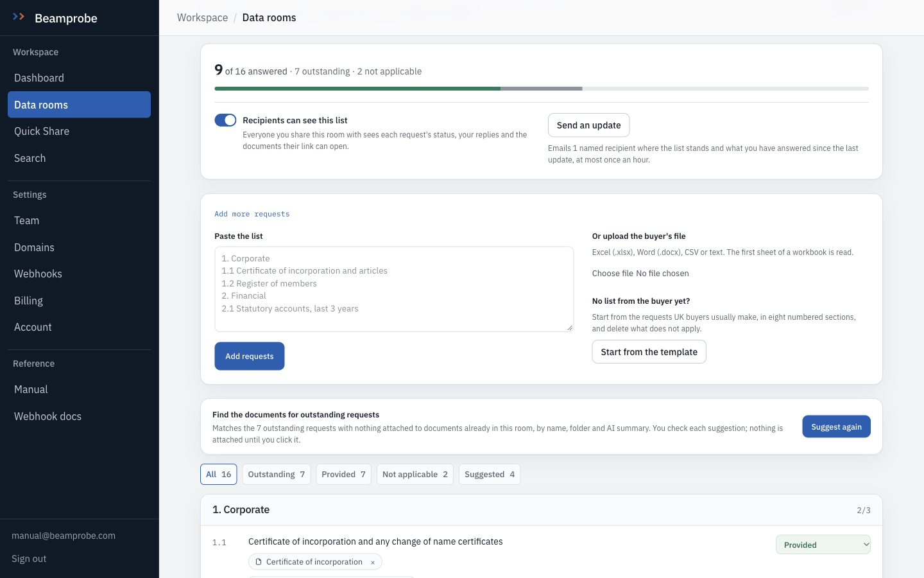Go to Billing in the sidebar

coord(79,301)
